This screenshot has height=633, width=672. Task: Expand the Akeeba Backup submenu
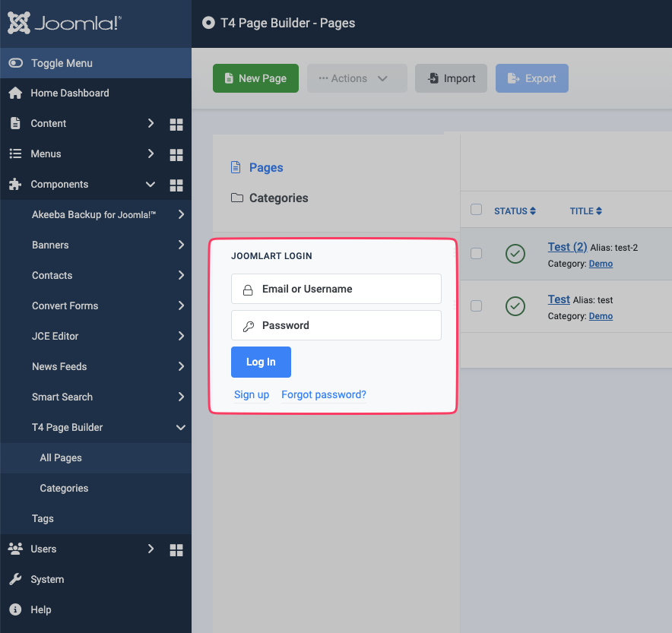point(181,215)
